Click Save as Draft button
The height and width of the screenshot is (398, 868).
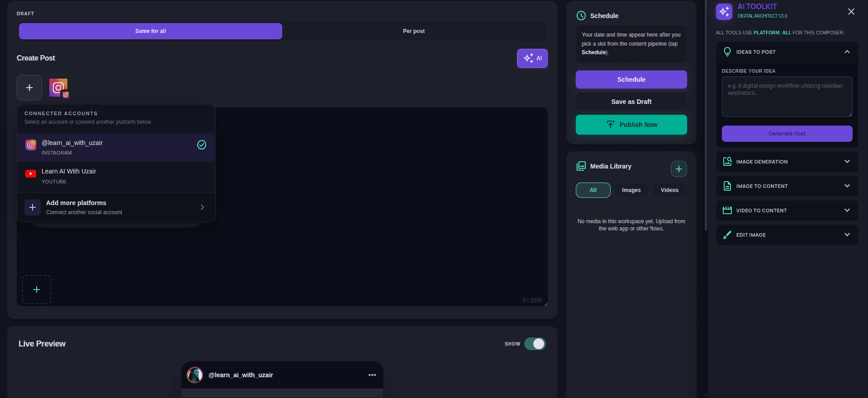(631, 102)
